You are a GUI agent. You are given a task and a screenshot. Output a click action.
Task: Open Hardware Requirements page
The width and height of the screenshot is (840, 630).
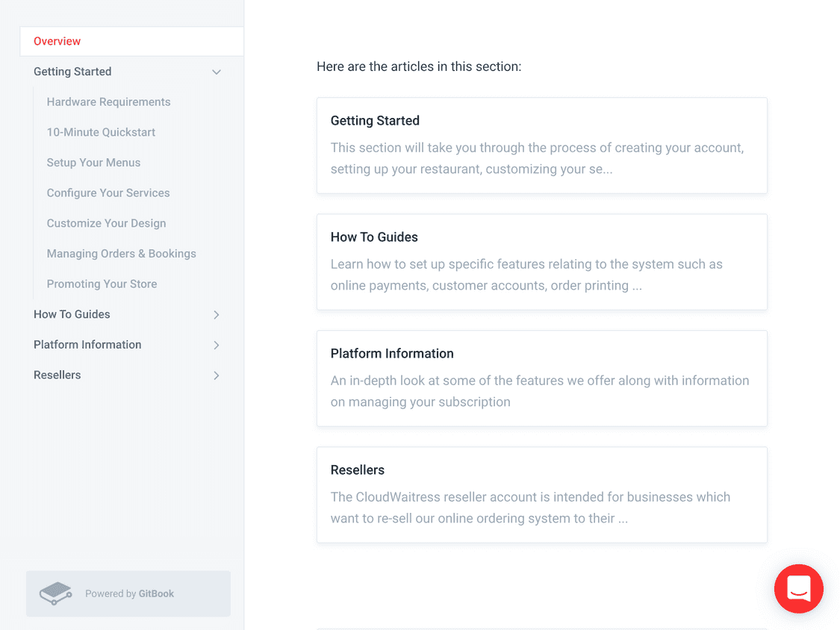pyautogui.click(x=109, y=102)
